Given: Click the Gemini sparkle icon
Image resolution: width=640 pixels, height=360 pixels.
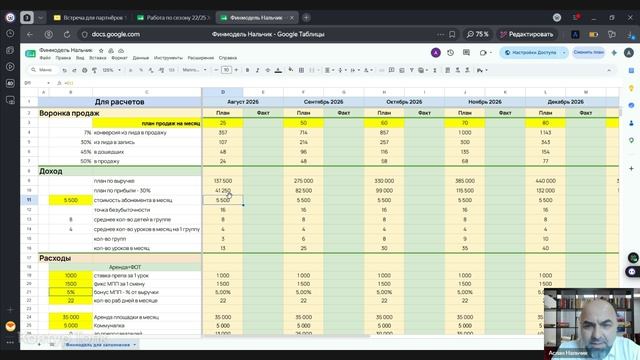Looking at the screenshot, I should coord(614,53).
